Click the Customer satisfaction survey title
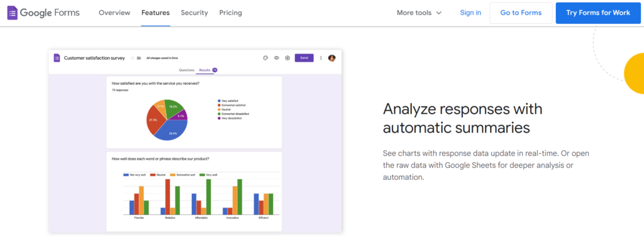 coord(94,58)
